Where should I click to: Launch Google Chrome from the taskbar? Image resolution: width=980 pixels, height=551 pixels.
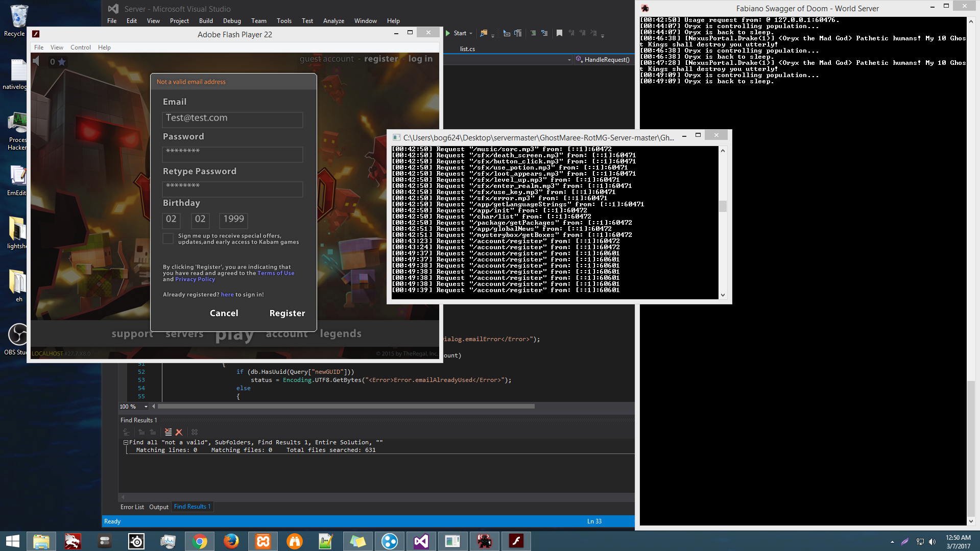point(200,541)
